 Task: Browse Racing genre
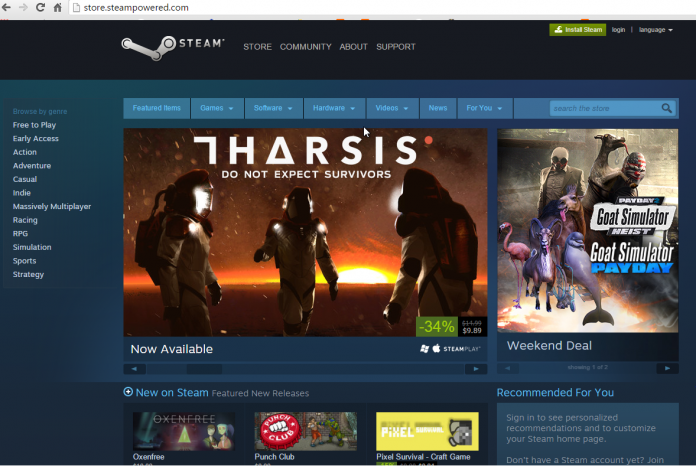coord(25,220)
